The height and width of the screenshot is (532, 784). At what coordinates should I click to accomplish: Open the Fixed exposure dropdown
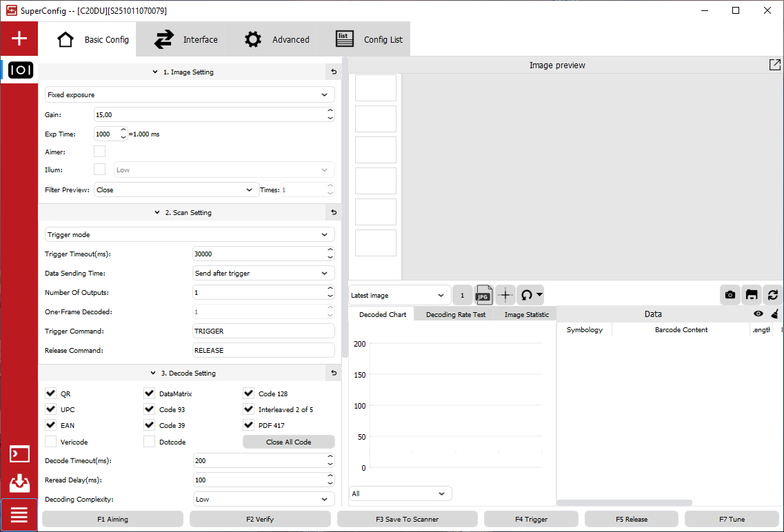(190, 94)
